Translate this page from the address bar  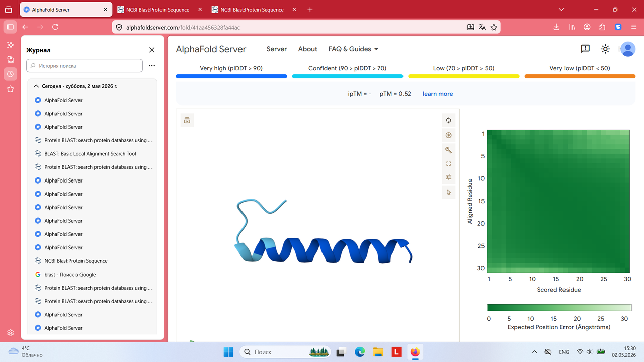tap(482, 27)
